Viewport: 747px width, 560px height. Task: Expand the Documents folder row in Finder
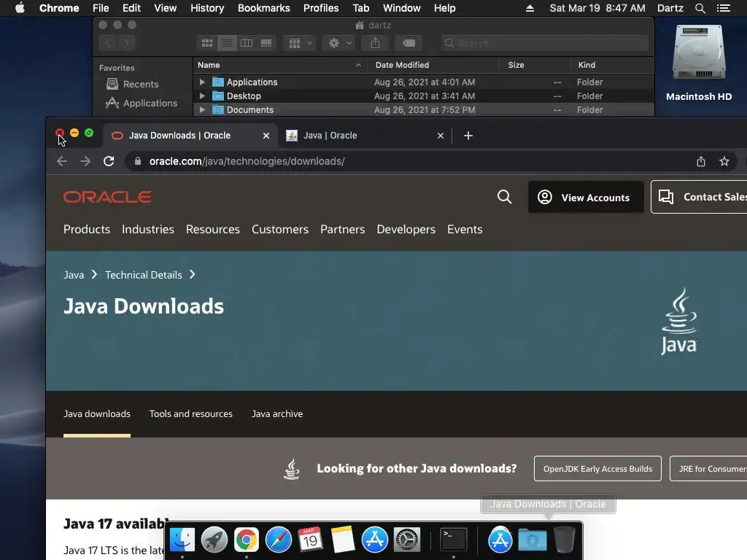202,109
